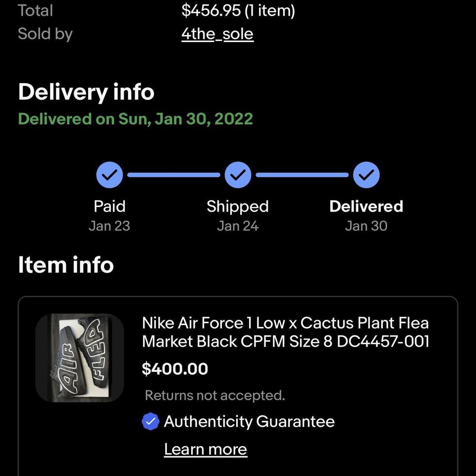Click progress bar between Paid and Shipped
Viewport: 476px width, 476px height.
(174, 175)
